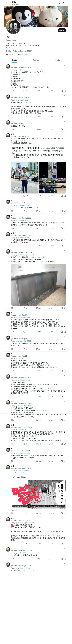Switch to the Media tab
Viewport: 72px width, 644px height.
(x=57, y=60)
